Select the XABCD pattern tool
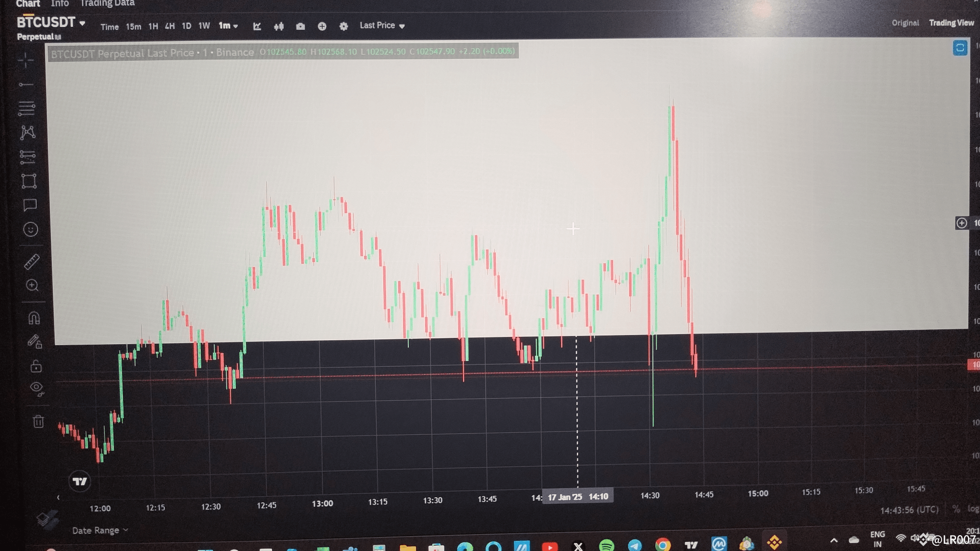This screenshot has height=551, width=980. [x=28, y=132]
